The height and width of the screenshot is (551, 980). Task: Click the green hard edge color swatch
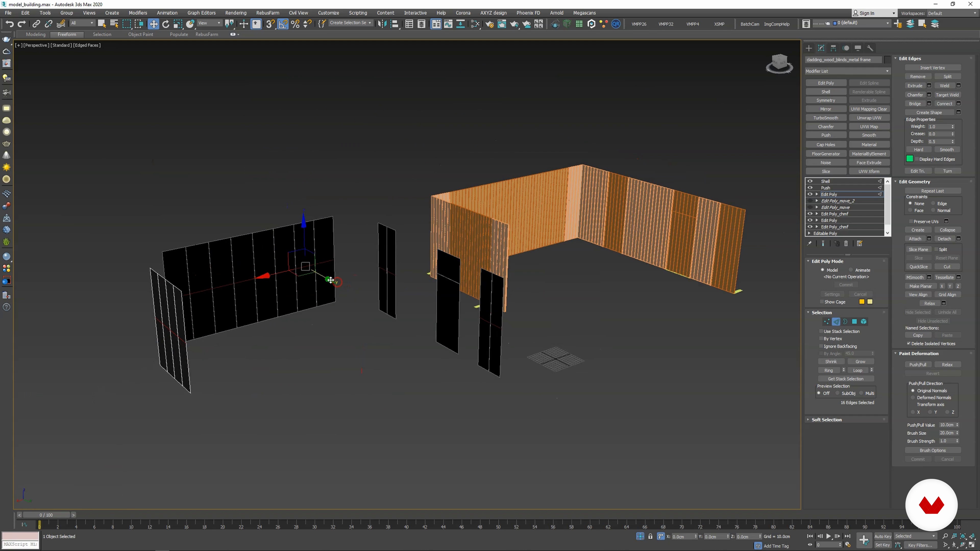click(x=910, y=159)
